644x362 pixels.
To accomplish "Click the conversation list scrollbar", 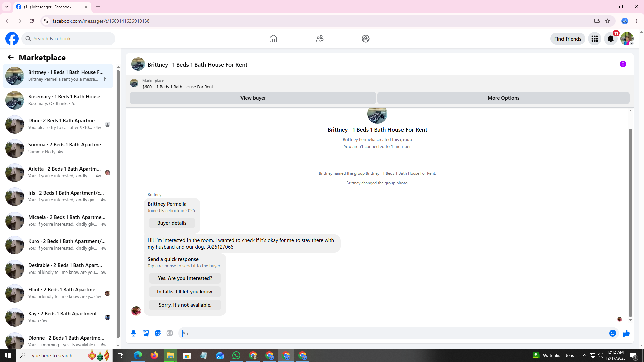I will tap(118, 204).
